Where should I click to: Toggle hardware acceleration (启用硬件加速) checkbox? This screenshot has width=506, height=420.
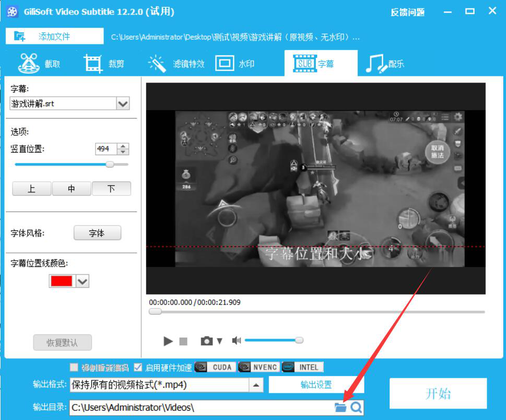pos(138,367)
